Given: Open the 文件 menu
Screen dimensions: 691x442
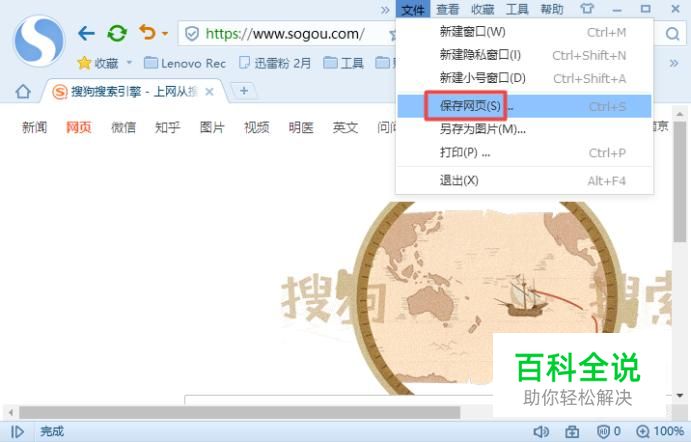Looking at the screenshot, I should [x=413, y=9].
